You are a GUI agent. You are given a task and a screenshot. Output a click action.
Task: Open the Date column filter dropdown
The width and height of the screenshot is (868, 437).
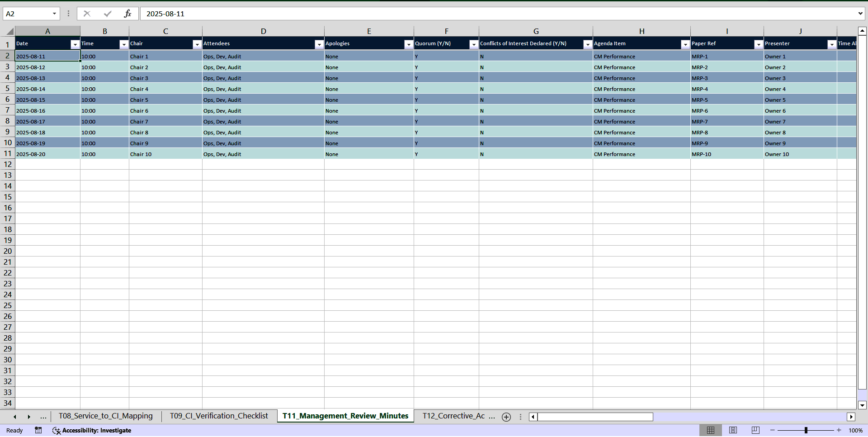point(75,44)
